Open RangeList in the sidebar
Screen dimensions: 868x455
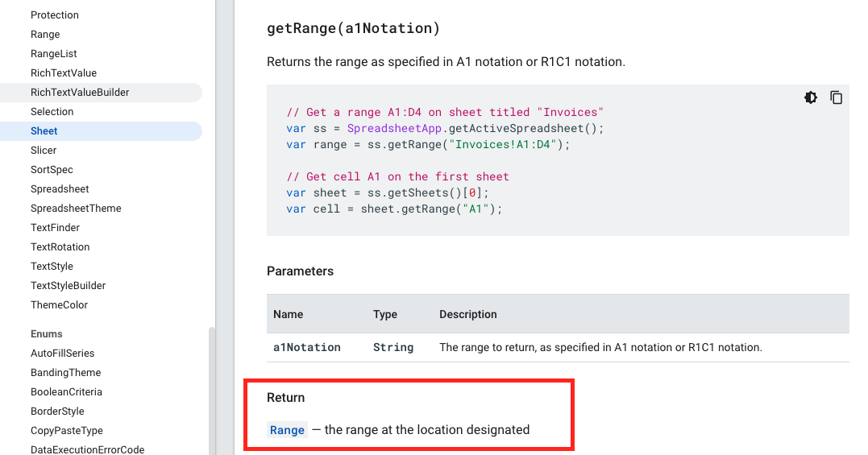(x=54, y=54)
